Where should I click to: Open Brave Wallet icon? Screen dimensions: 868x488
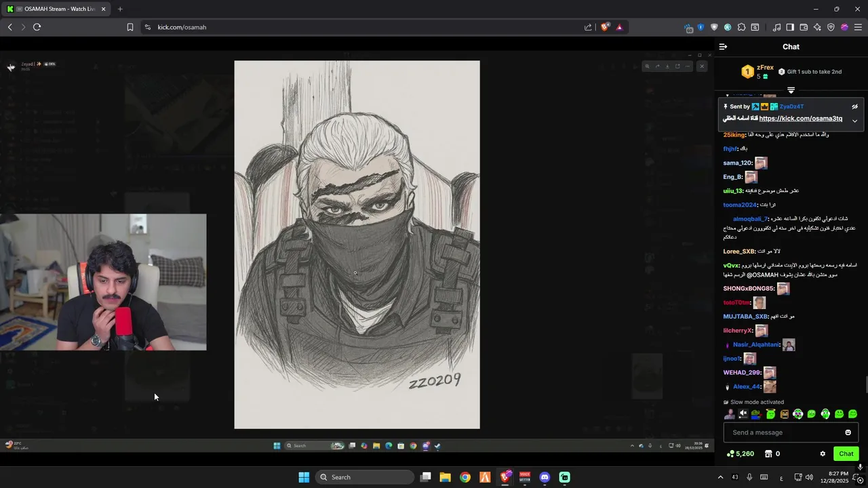[804, 27]
